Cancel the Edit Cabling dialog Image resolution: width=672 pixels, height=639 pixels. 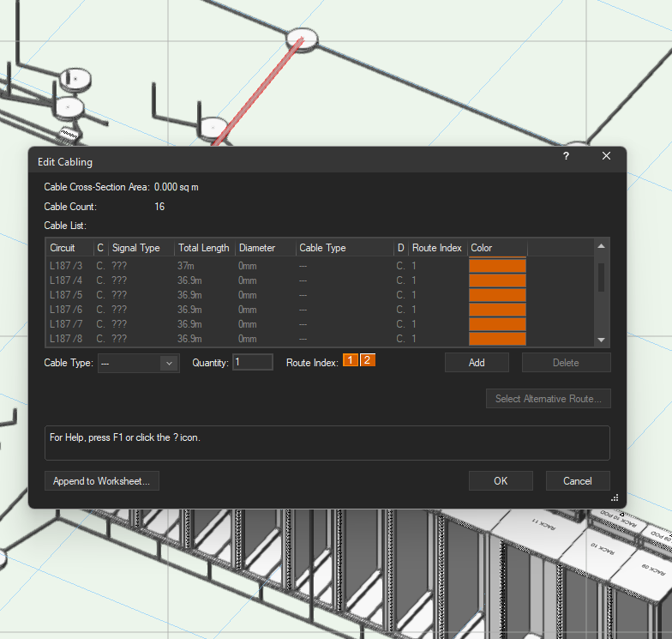578,481
